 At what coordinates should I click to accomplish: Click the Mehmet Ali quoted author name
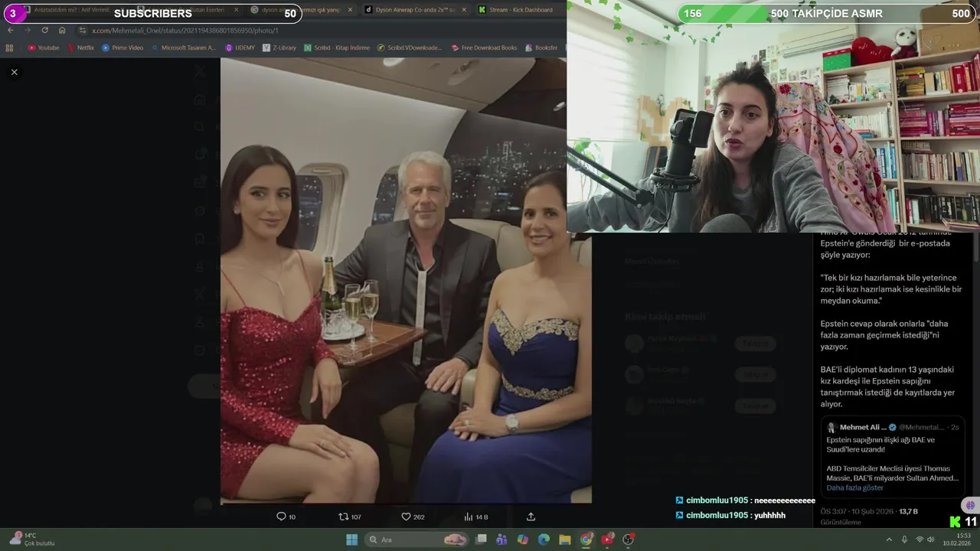(863, 427)
